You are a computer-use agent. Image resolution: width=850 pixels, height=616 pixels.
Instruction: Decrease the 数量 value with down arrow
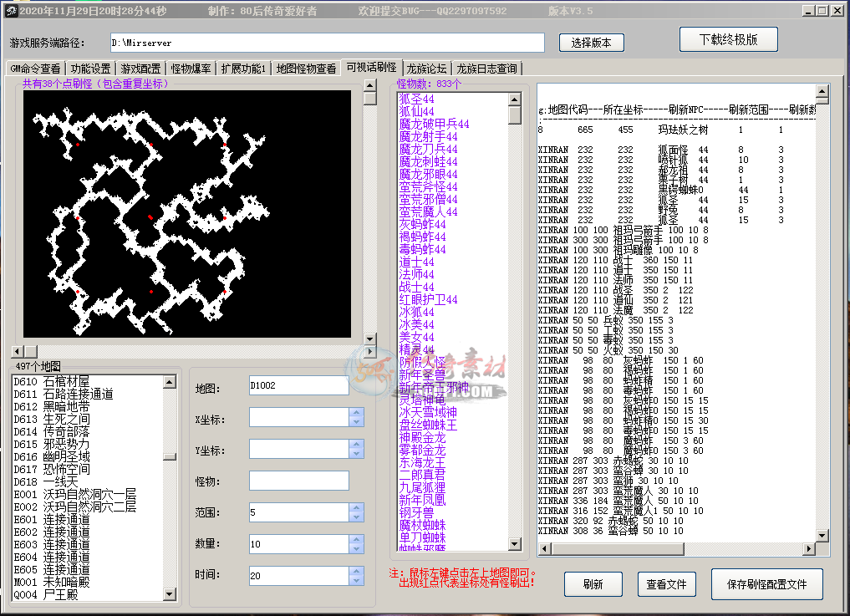pos(356,549)
